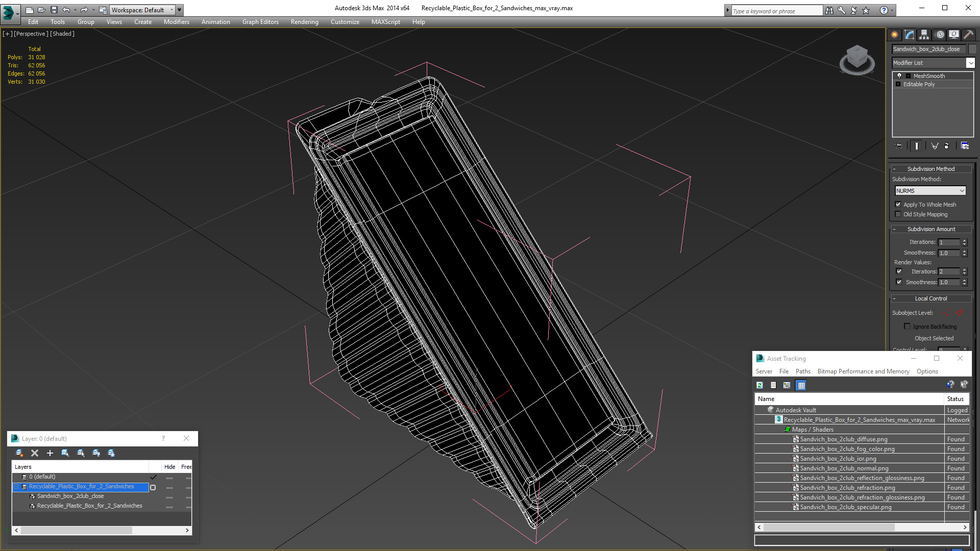Open the Hierarchy command panel tab

[924, 35]
